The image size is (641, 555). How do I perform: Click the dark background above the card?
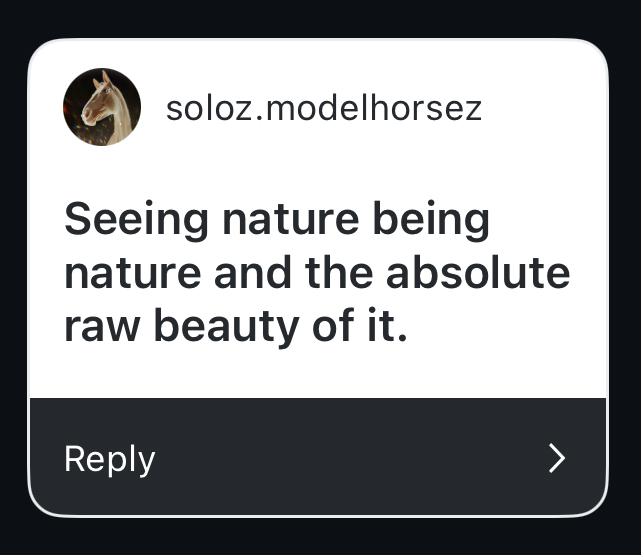(x=320, y=17)
